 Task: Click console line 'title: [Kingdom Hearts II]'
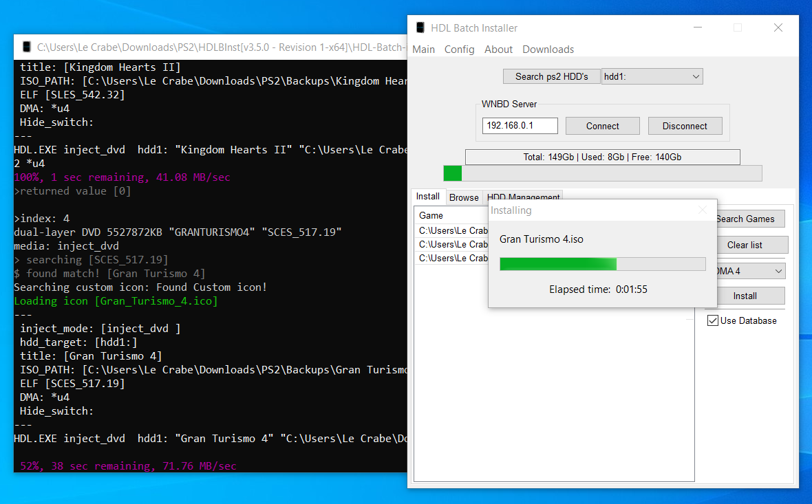click(x=100, y=67)
